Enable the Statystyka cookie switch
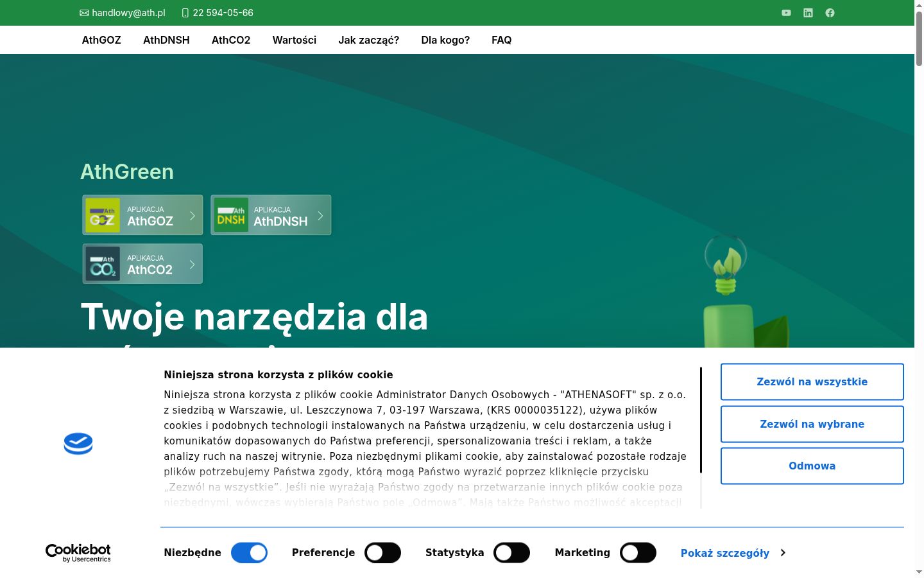This screenshot has width=924, height=578. (x=511, y=553)
